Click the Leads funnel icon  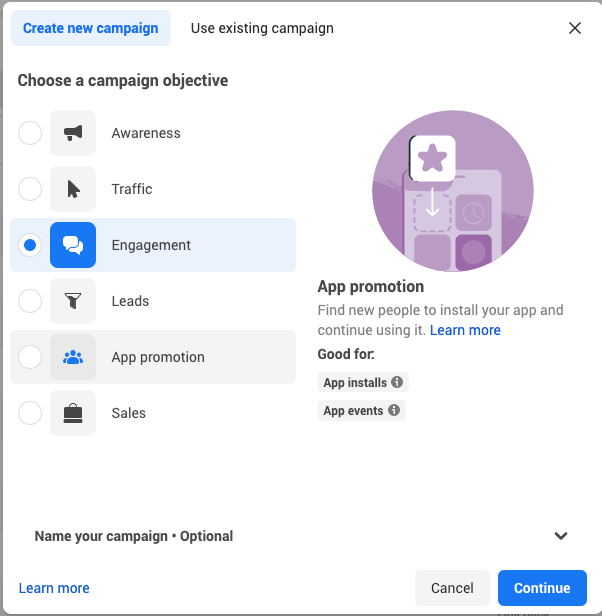click(73, 301)
